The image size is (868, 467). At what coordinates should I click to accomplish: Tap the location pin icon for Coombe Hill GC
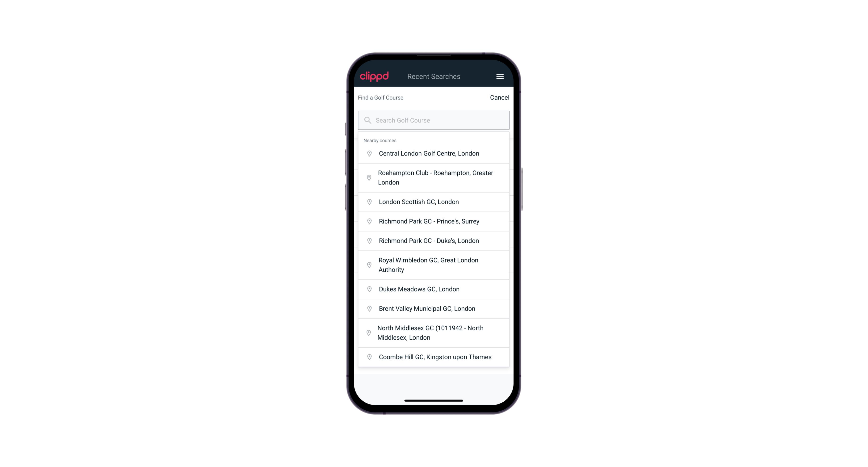point(368,357)
